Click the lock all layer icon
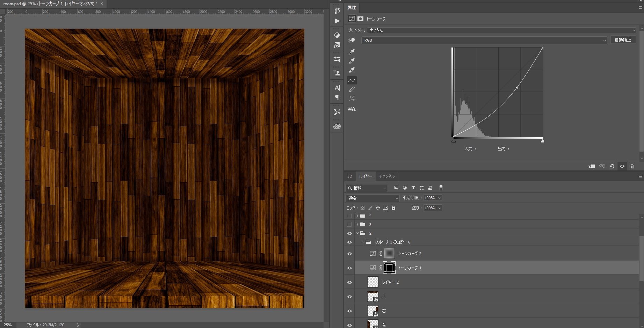Viewport: 644px width, 328px height. pos(393,208)
